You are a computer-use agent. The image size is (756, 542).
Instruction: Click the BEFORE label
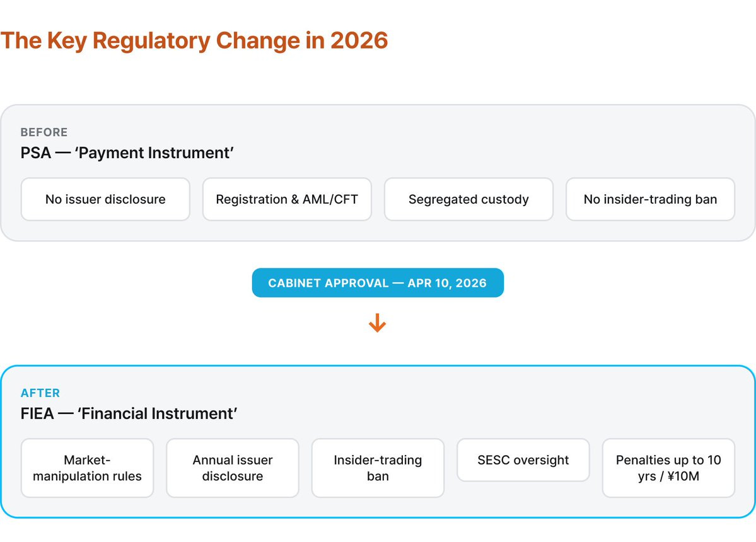click(x=44, y=132)
